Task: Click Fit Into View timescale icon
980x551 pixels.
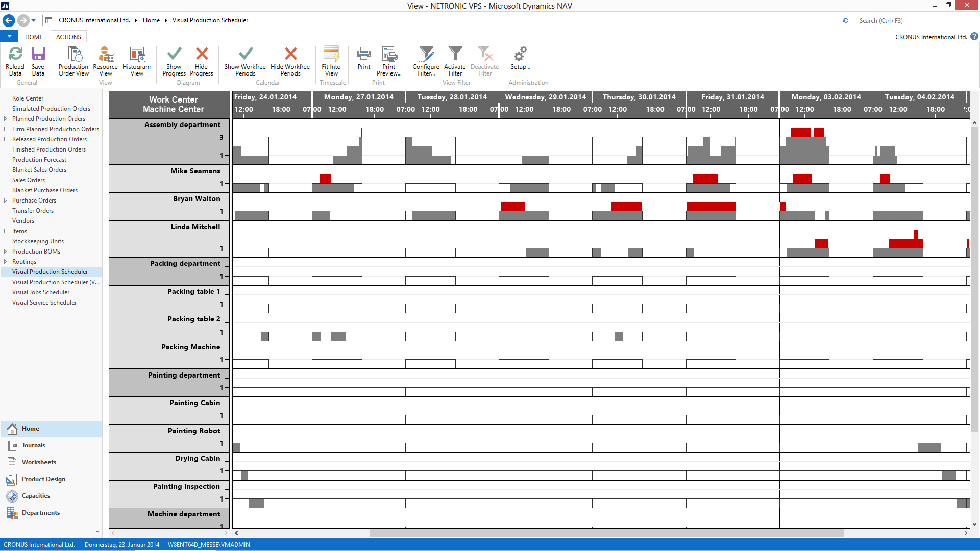Action: click(331, 54)
